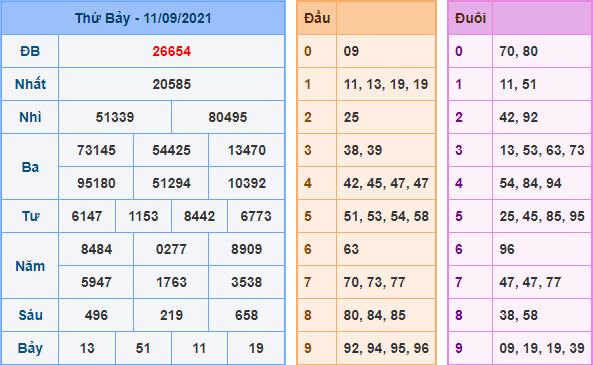Select Đầu row value '42, 45, 47, 47'
This screenshot has width=593, height=365.
(x=386, y=183)
